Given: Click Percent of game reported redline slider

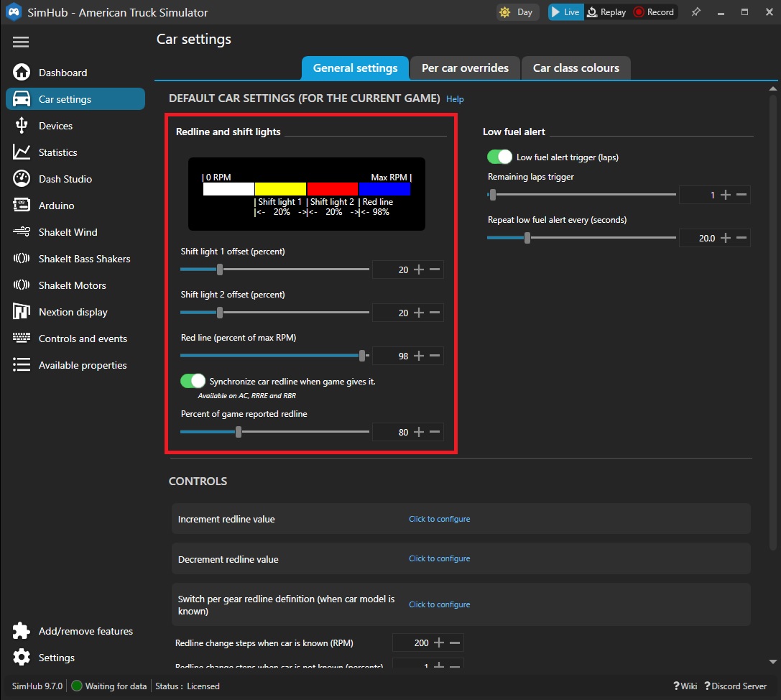Looking at the screenshot, I should [239, 431].
